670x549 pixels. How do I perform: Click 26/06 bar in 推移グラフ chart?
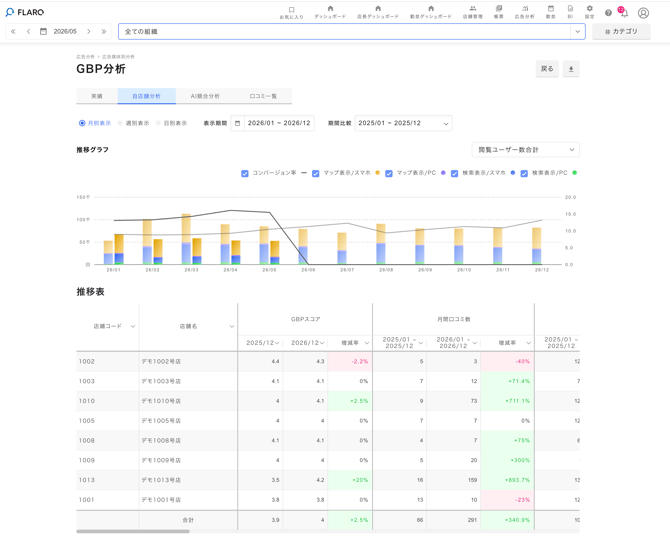click(303, 247)
